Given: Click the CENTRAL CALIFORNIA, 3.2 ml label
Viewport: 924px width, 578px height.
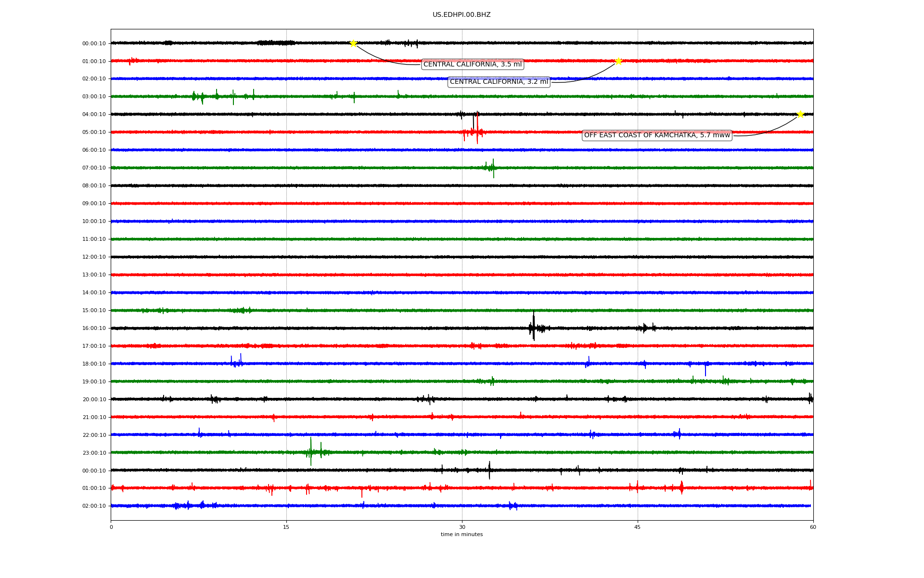Looking at the screenshot, I should tap(499, 82).
